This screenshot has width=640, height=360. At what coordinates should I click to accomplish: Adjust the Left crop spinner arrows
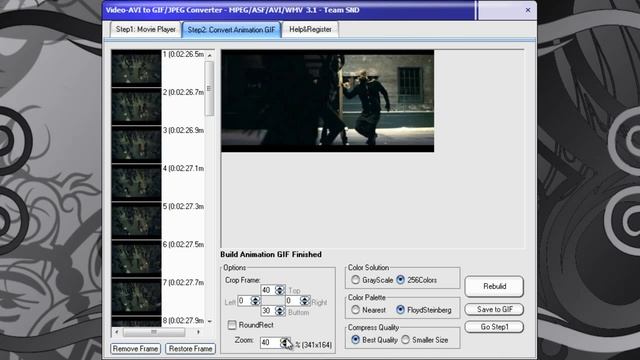click(x=256, y=301)
